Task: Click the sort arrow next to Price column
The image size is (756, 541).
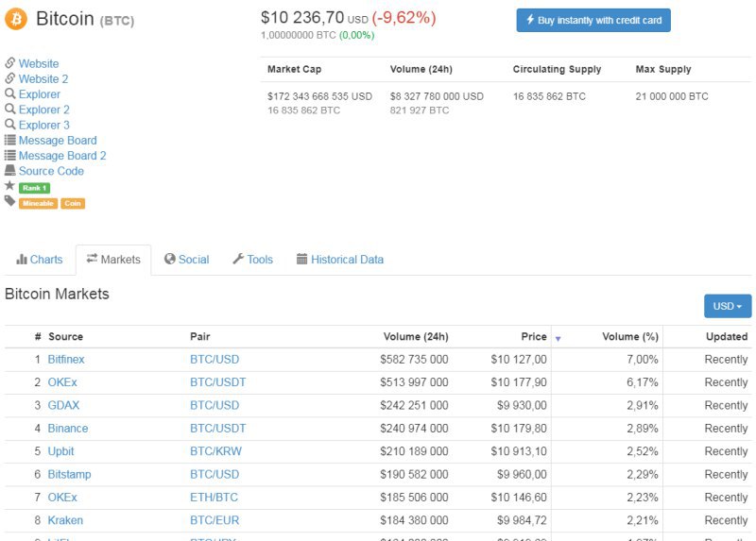Action: 558,339
